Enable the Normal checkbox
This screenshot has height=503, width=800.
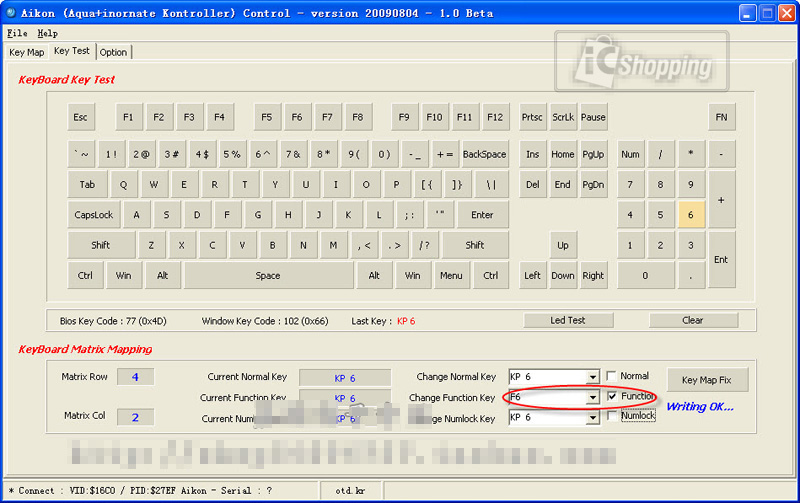[612, 377]
